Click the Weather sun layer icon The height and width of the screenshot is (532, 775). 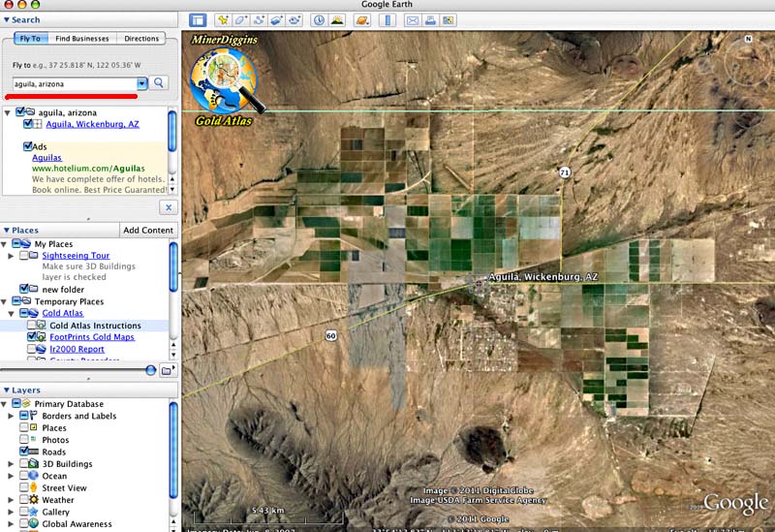point(33,500)
